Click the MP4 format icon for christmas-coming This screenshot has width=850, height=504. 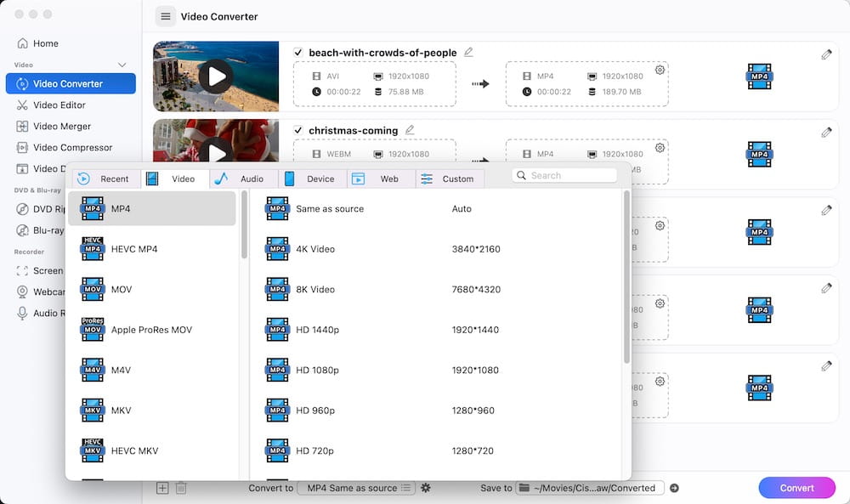(x=759, y=155)
